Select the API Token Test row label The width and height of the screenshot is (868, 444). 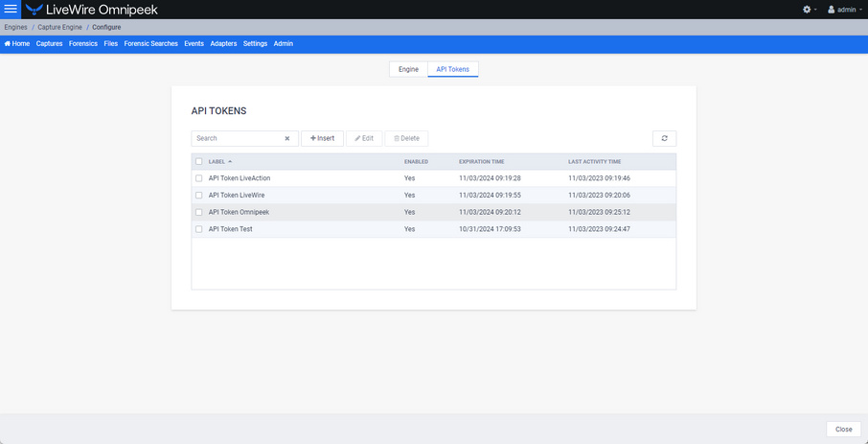pos(230,229)
